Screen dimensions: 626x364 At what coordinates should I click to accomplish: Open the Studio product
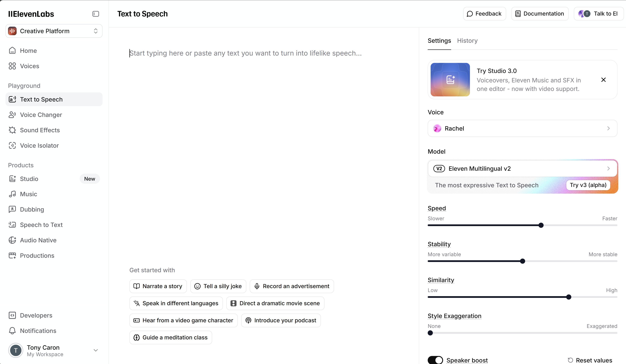click(x=29, y=179)
